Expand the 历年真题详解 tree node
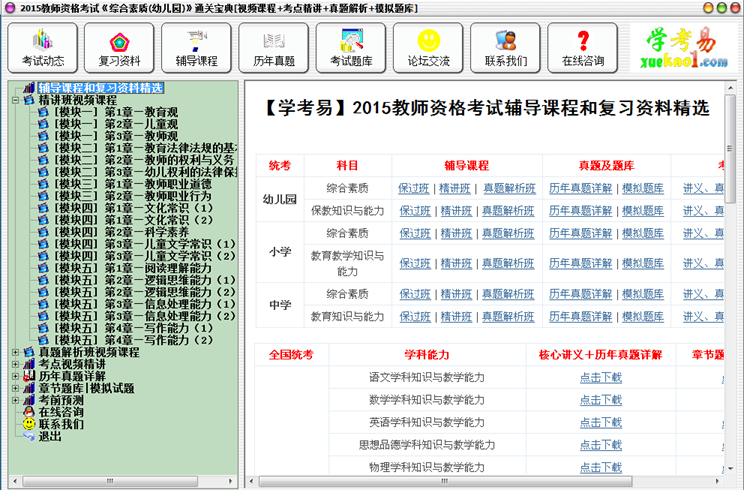 [x=15, y=376]
